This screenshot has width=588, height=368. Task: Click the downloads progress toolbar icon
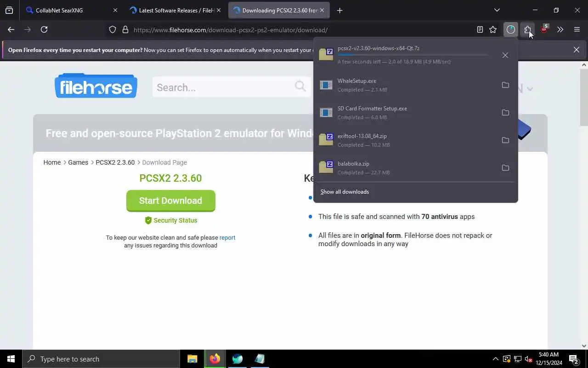pos(511,29)
